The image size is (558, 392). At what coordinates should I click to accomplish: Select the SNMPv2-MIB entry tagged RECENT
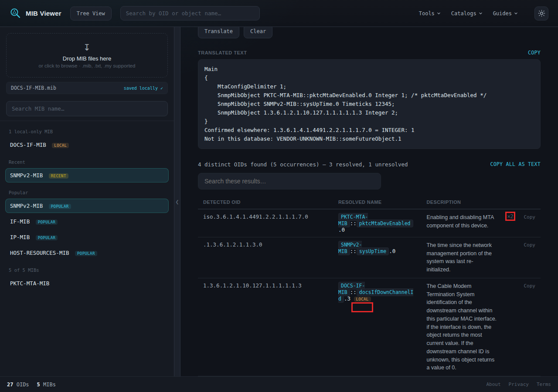point(87,176)
